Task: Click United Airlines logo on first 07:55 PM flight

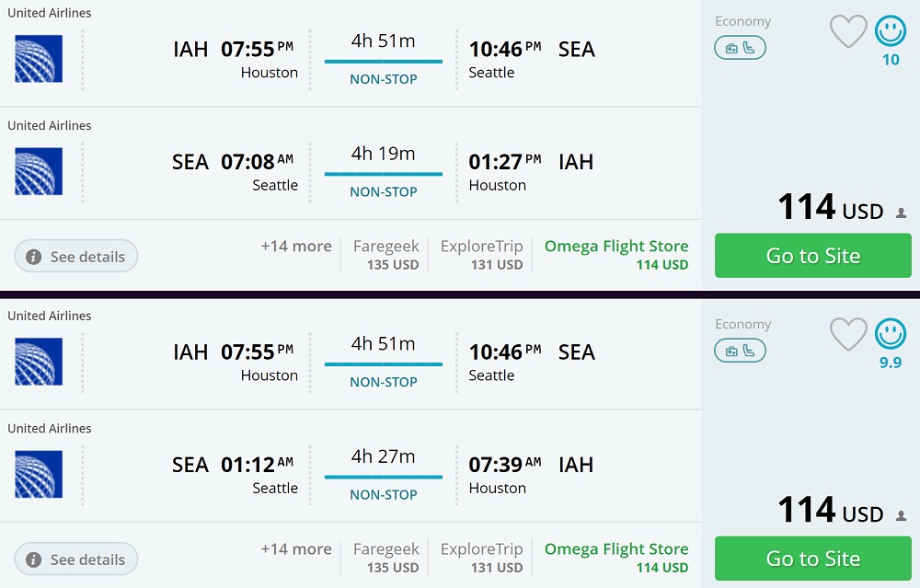Action: coord(39,59)
